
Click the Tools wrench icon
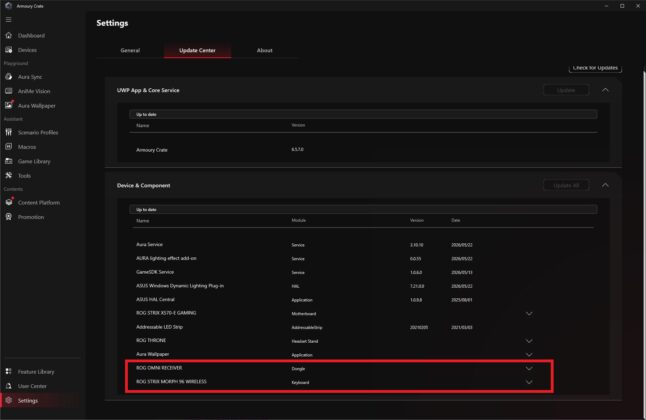9,176
